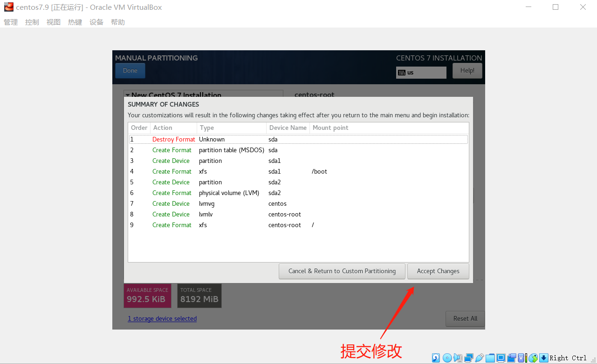Click the Help! button
The width and height of the screenshot is (597, 364).
coord(467,71)
